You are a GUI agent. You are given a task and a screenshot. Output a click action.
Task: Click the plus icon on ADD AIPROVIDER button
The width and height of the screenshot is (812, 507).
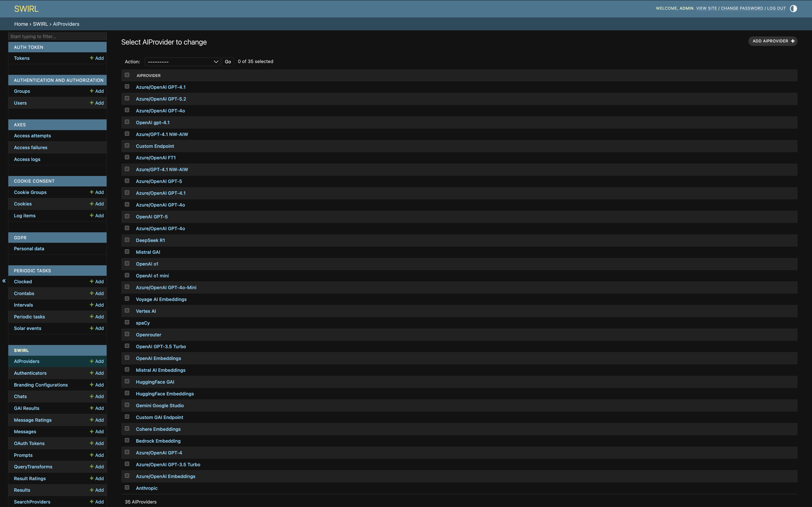793,41
